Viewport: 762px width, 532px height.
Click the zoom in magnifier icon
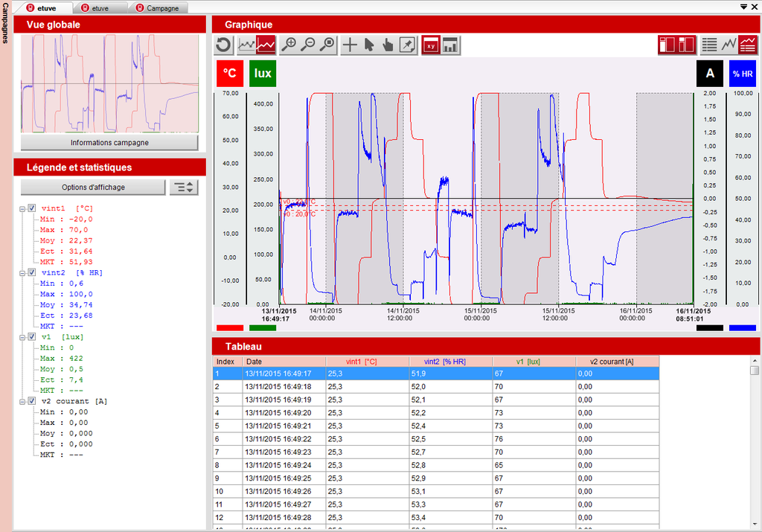pyautogui.click(x=289, y=45)
